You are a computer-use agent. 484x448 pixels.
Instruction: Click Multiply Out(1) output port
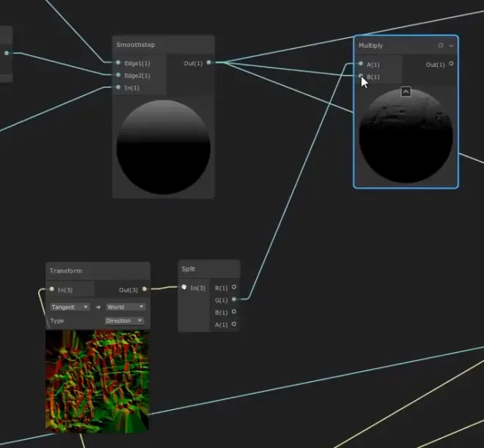451,64
